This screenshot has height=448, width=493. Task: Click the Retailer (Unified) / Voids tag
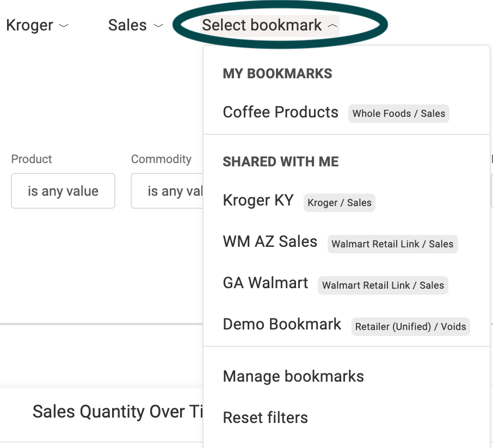[x=411, y=327]
